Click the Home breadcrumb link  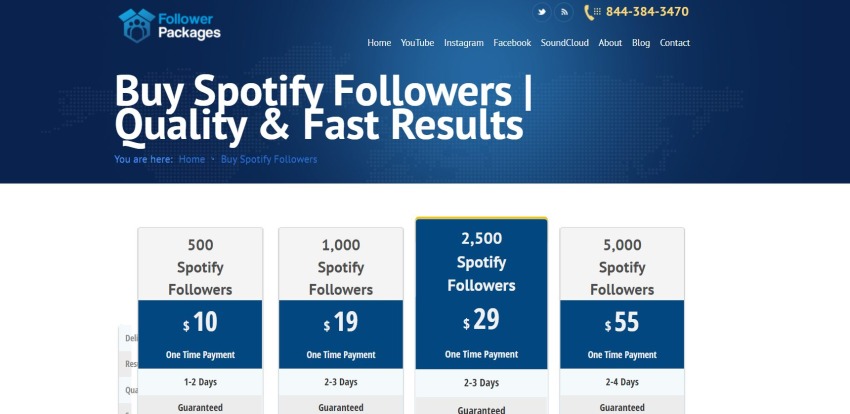192,159
